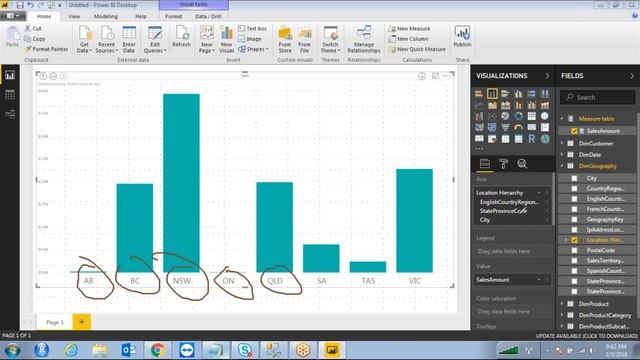Check the PostalCode field checkbox

click(x=574, y=250)
